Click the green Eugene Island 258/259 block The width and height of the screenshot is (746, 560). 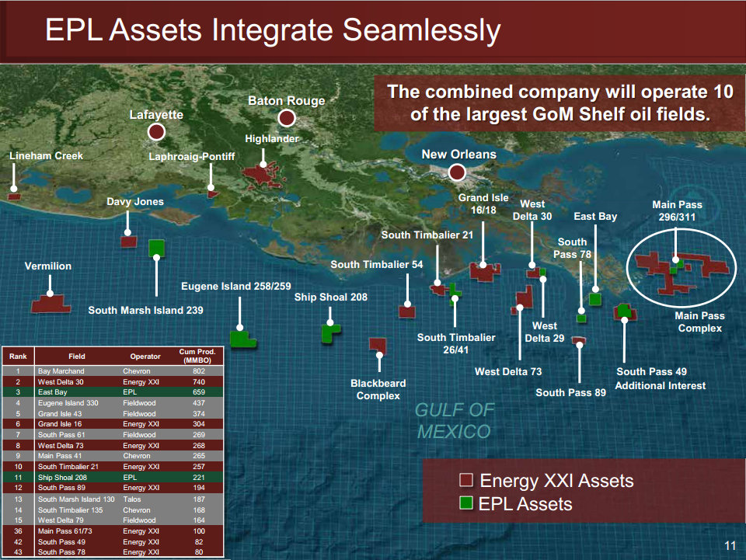coord(242,339)
